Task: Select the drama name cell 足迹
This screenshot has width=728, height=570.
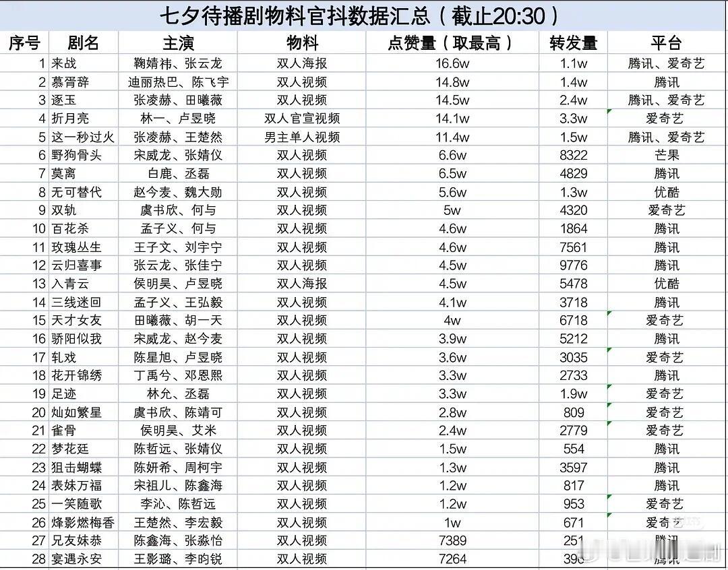Action: [83, 393]
